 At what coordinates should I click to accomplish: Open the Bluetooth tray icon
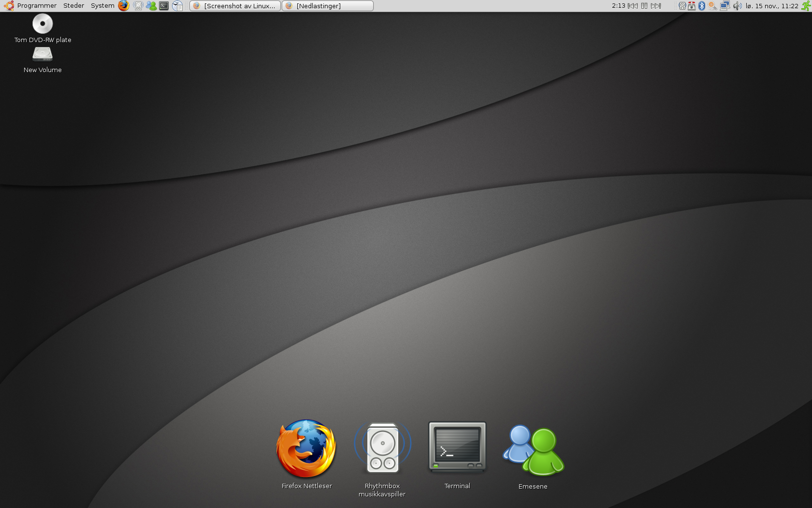(x=702, y=6)
